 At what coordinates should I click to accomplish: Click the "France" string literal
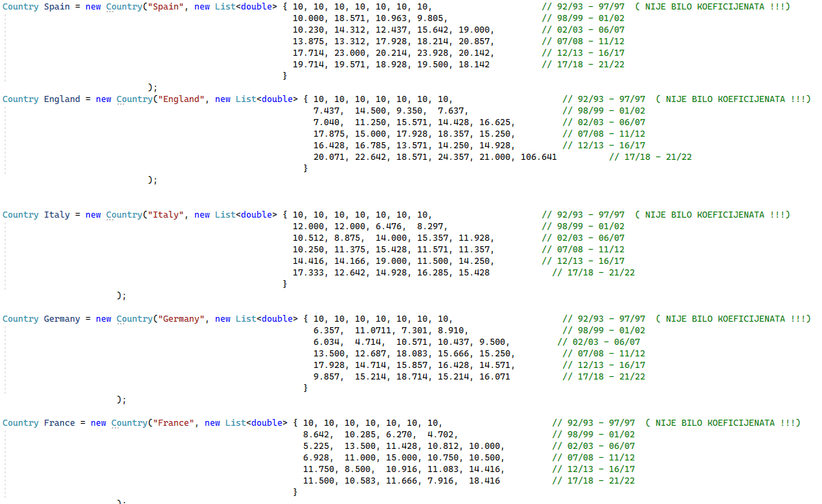tap(174, 423)
